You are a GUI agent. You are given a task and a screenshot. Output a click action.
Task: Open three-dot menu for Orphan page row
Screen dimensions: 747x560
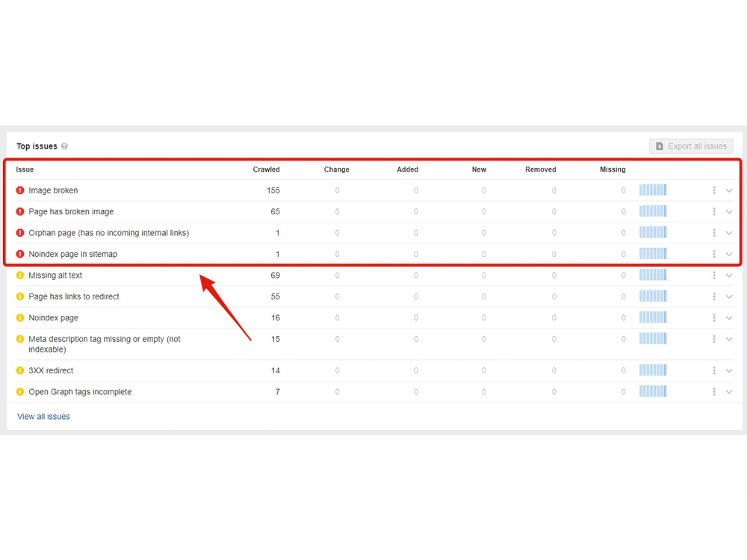(x=713, y=233)
